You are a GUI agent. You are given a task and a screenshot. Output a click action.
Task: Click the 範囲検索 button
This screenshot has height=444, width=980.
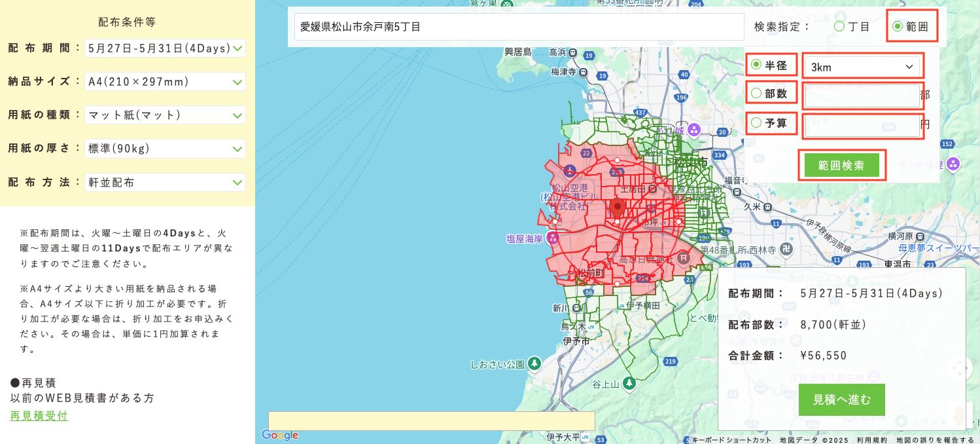click(x=841, y=166)
